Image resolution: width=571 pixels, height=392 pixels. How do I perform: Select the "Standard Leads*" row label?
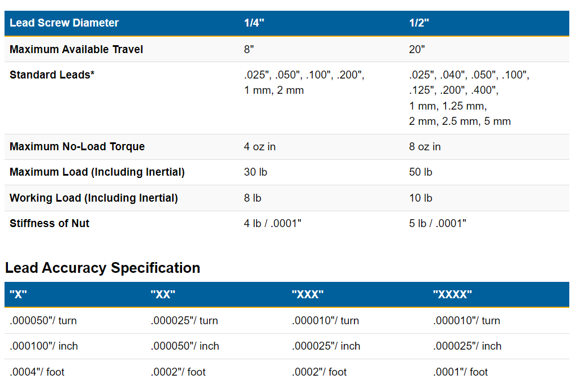(x=52, y=75)
